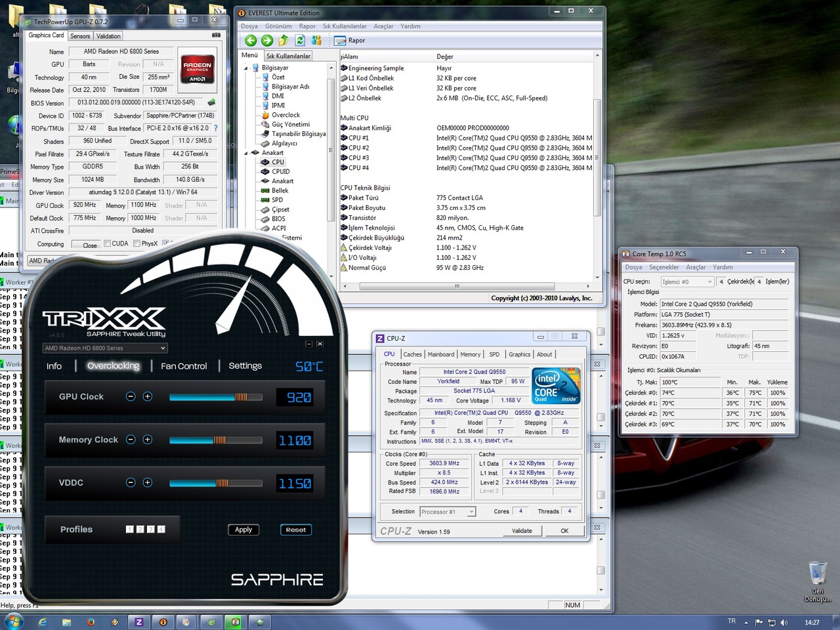Go back in EVEREST toolbar
Screen dimensions: 840x630
(x=251, y=41)
